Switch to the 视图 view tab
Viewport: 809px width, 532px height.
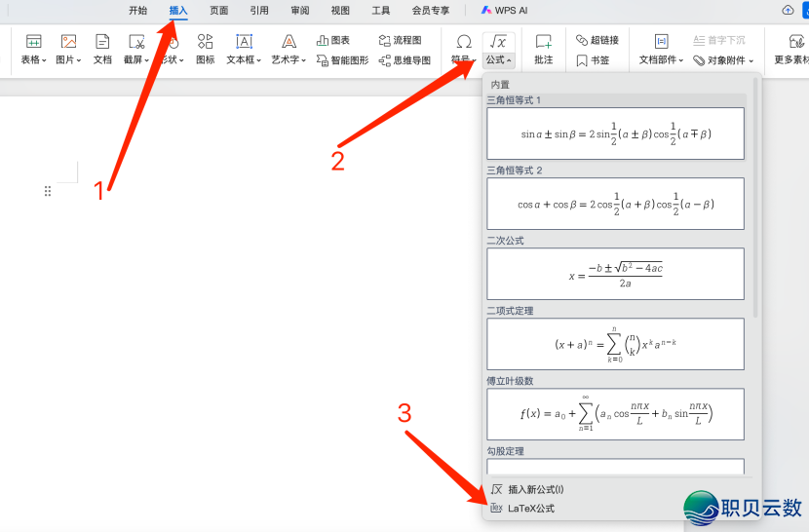pyautogui.click(x=340, y=11)
